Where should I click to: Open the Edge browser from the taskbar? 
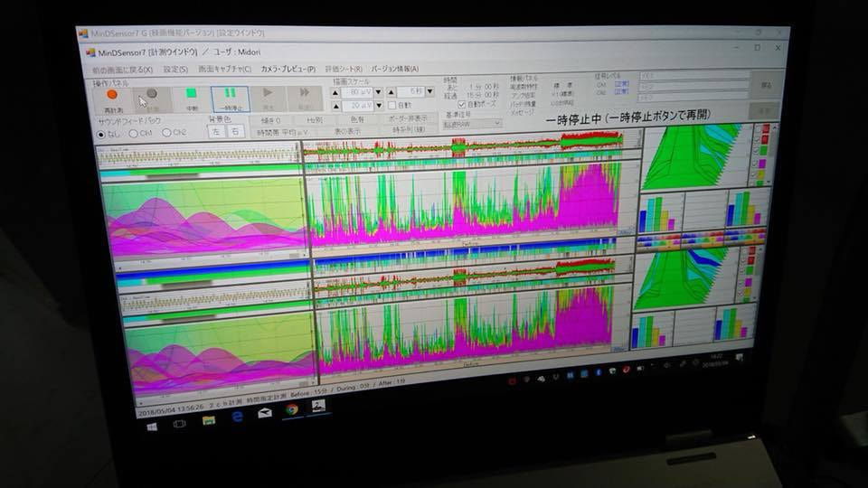point(237,414)
